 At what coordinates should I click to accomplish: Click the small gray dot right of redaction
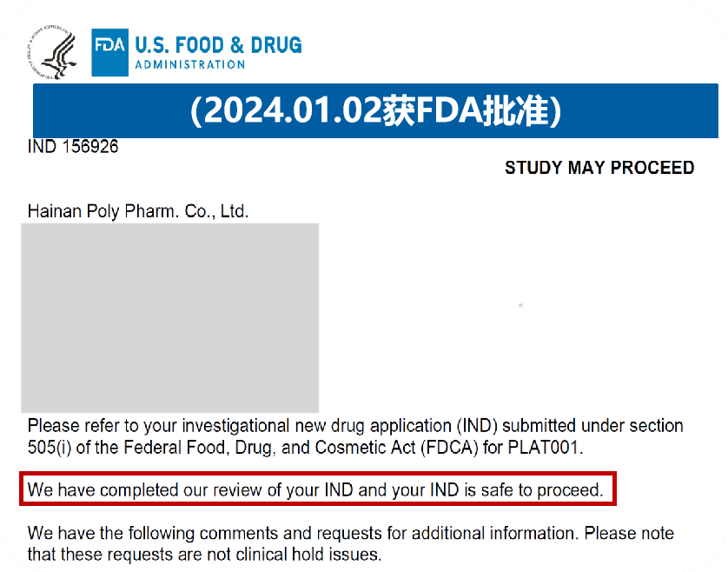[x=520, y=306]
